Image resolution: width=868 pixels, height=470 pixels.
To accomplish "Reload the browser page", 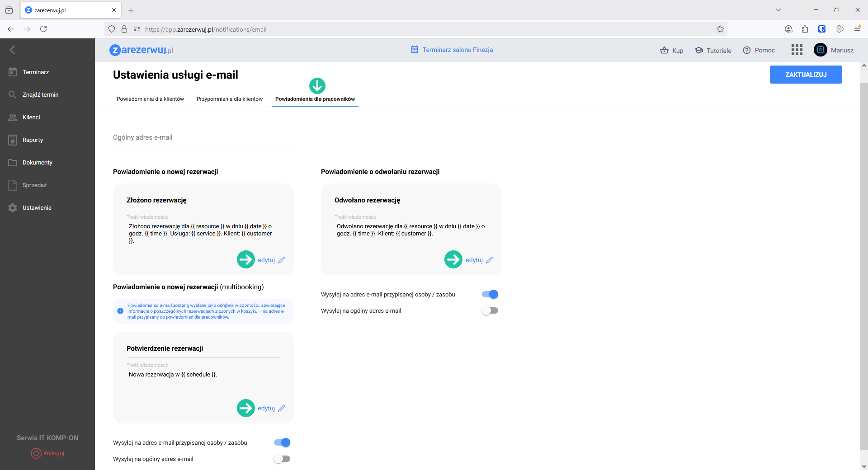I will point(43,29).
